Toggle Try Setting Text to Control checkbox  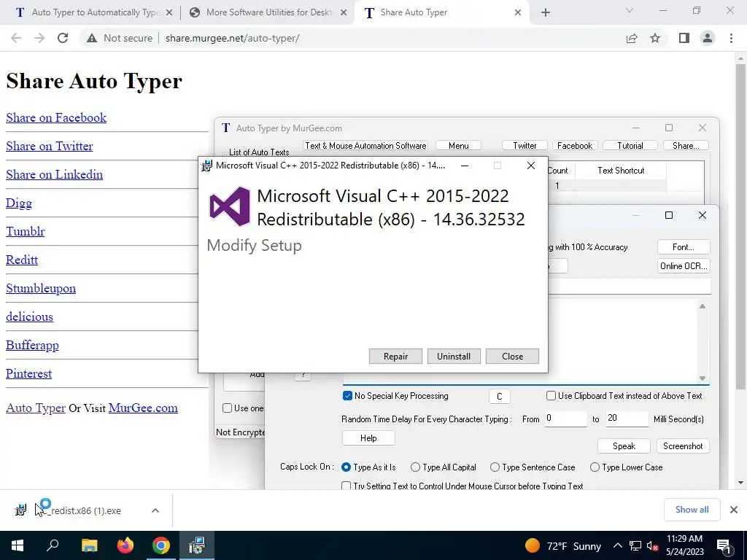click(x=347, y=486)
